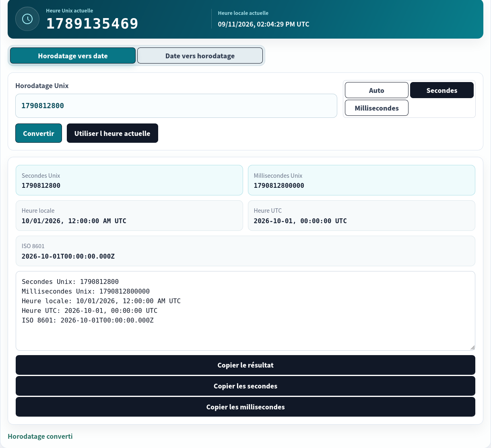Image resolution: width=491 pixels, height=448 pixels.
Task: Select the Secondes unit mode
Action: [442, 90]
